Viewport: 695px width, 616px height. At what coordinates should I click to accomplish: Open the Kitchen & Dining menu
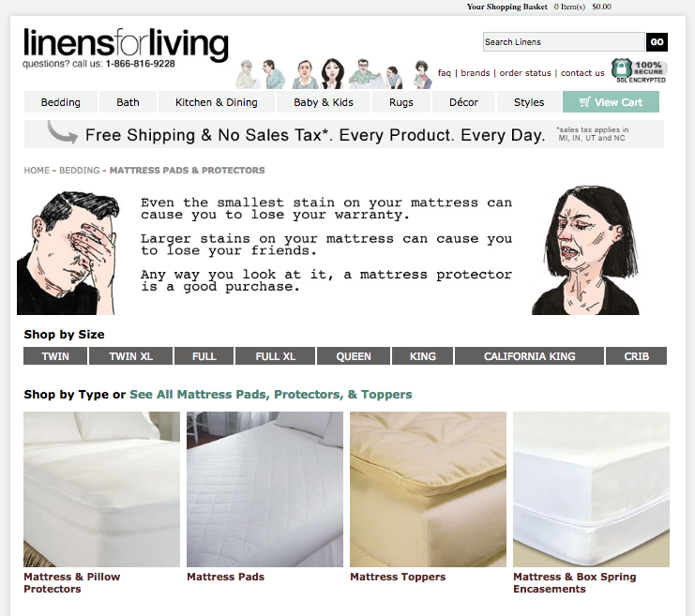point(217,102)
